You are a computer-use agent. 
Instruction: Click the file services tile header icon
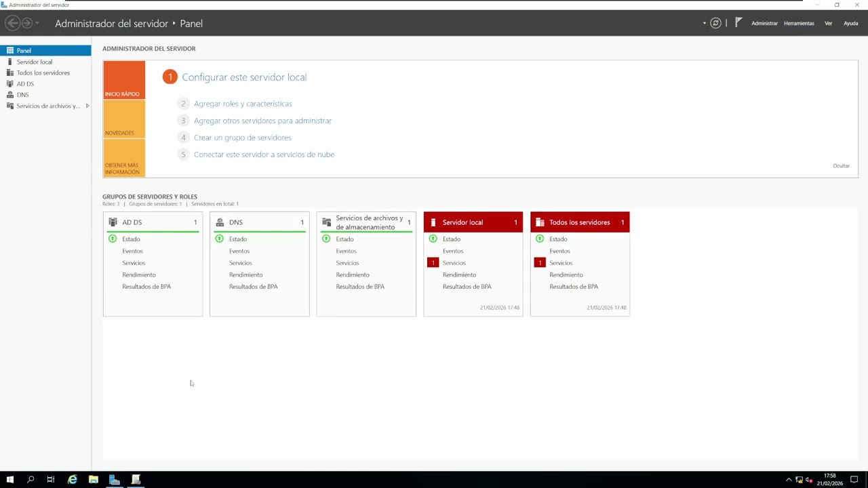[326, 222]
